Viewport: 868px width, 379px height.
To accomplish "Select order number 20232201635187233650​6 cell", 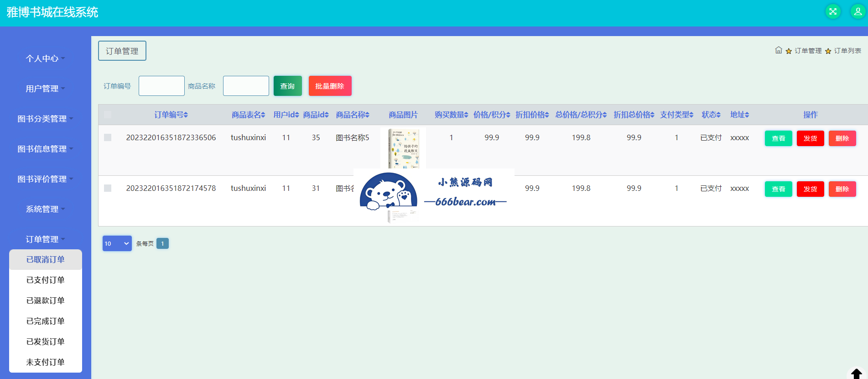I will pos(171,137).
